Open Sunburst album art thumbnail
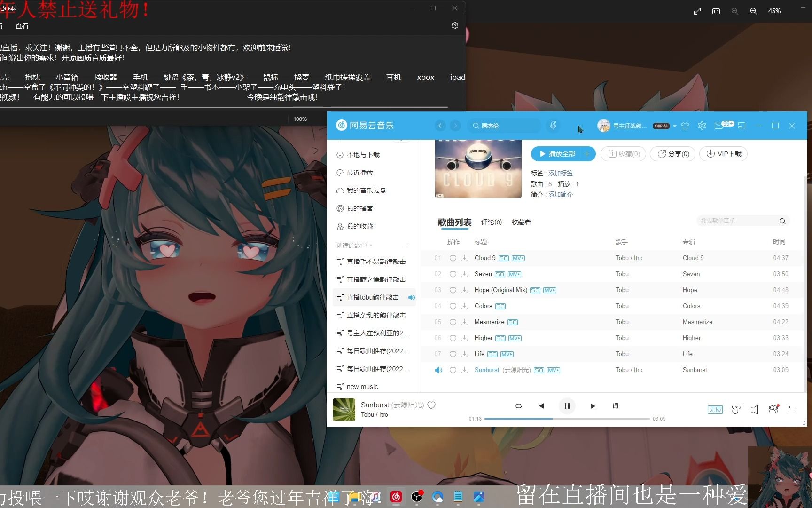The image size is (812, 508). [344, 410]
